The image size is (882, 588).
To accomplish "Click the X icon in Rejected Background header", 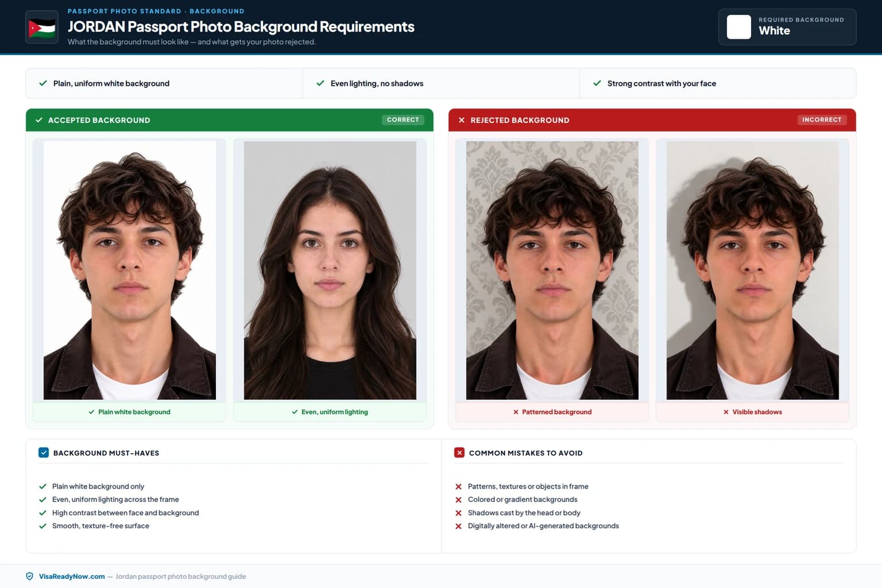I will pyautogui.click(x=462, y=120).
